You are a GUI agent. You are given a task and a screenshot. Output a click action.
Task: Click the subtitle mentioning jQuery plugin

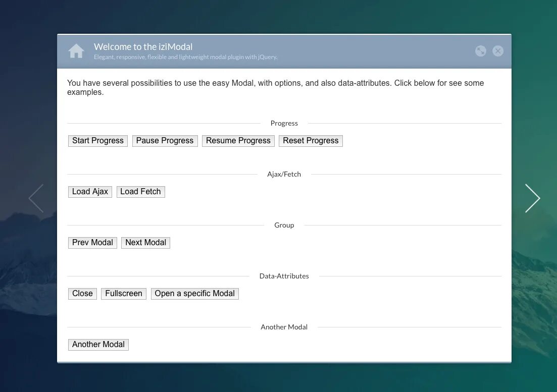185,57
